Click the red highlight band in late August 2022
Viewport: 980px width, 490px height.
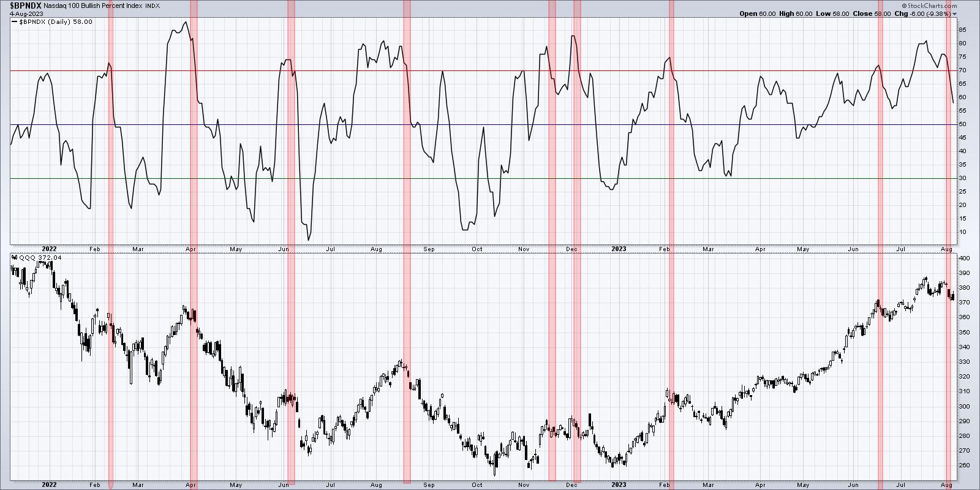[407, 242]
